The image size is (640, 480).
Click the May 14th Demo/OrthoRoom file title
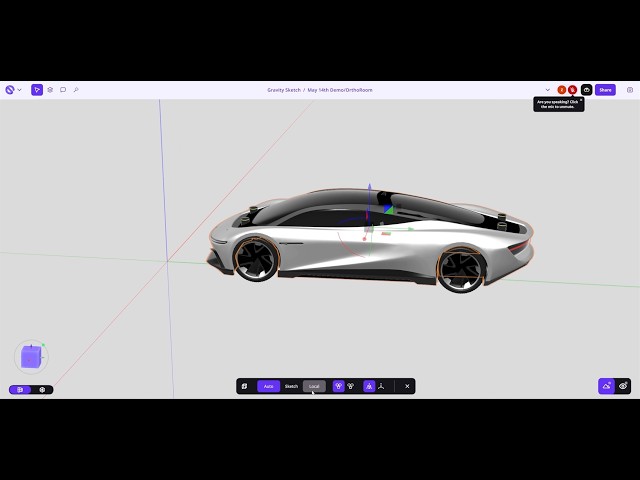click(340, 90)
